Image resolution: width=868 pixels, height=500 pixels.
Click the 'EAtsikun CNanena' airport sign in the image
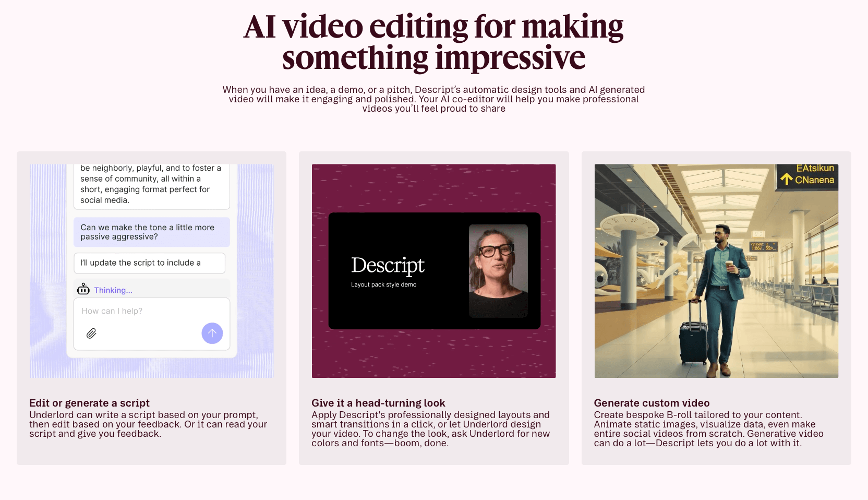click(806, 176)
